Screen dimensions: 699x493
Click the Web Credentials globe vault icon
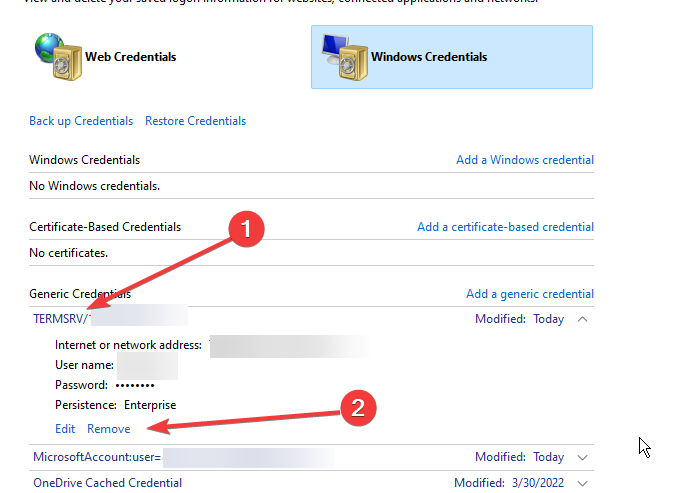pyautogui.click(x=56, y=55)
